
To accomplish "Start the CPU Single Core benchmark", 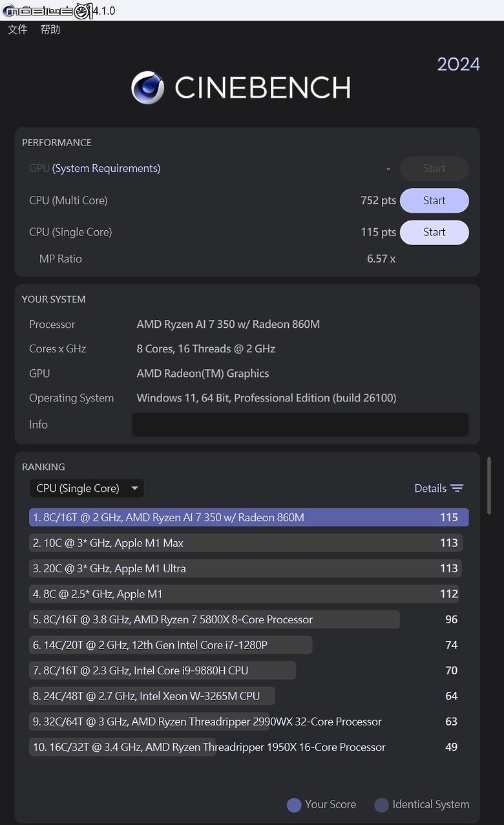I will click(434, 232).
